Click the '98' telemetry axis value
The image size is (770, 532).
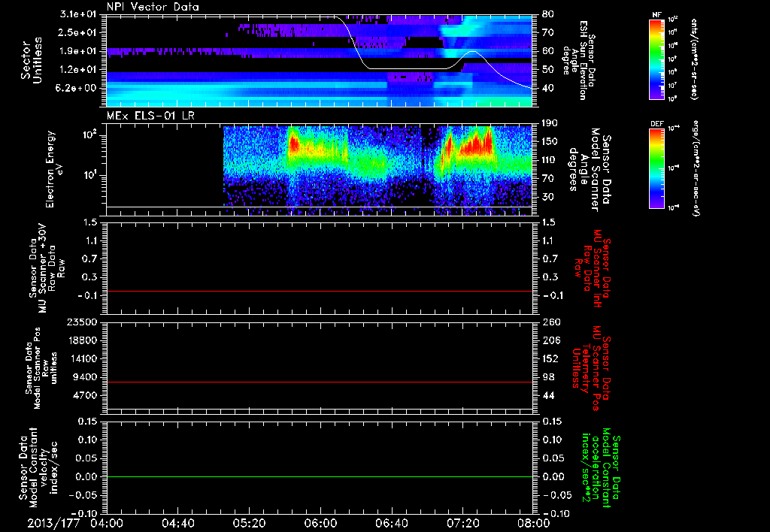pyautogui.click(x=548, y=377)
